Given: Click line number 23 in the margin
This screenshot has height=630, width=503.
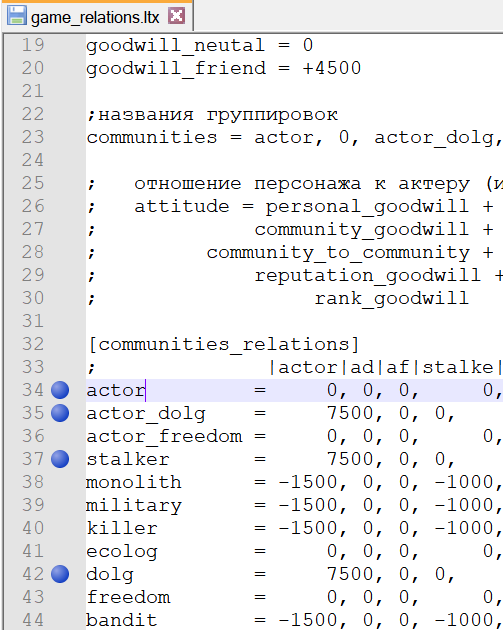Looking at the screenshot, I should click(33, 137).
